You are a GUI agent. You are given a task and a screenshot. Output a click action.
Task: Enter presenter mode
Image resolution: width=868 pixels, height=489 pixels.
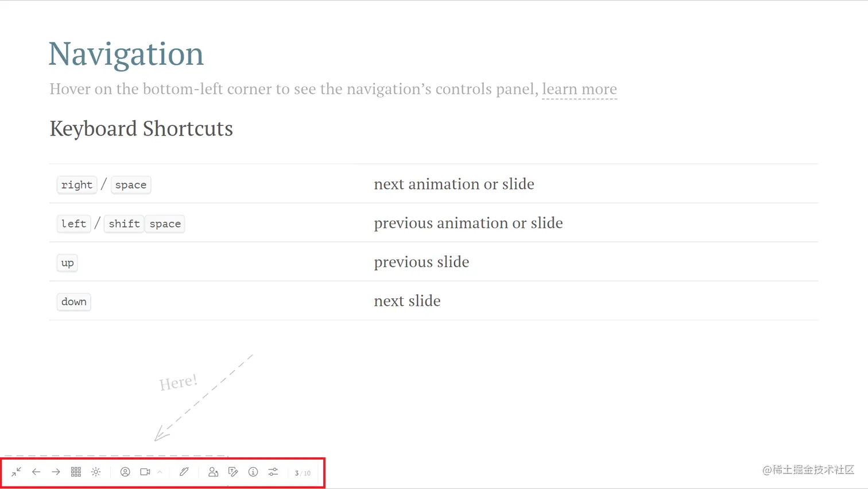pos(213,472)
